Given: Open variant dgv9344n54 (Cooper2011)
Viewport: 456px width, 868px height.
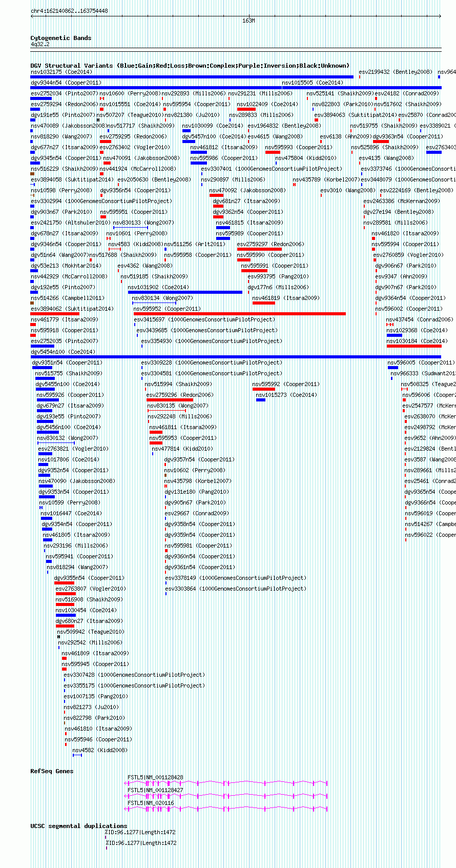Looking at the screenshot, I should (66, 83).
